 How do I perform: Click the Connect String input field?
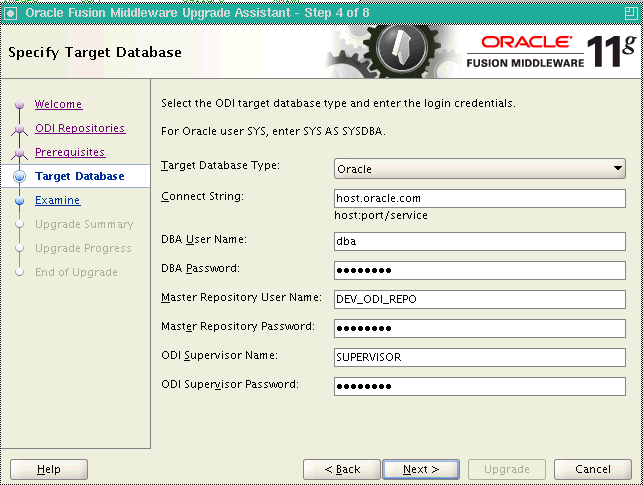[480, 198]
